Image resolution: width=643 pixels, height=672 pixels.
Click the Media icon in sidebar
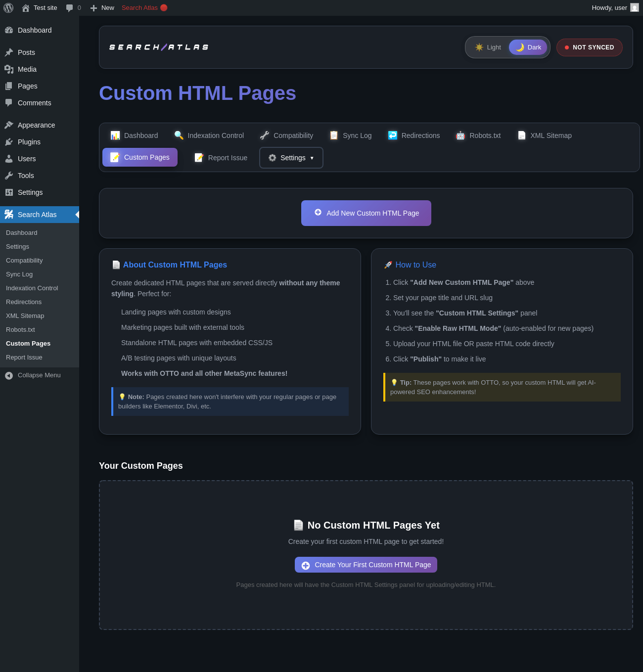click(9, 69)
